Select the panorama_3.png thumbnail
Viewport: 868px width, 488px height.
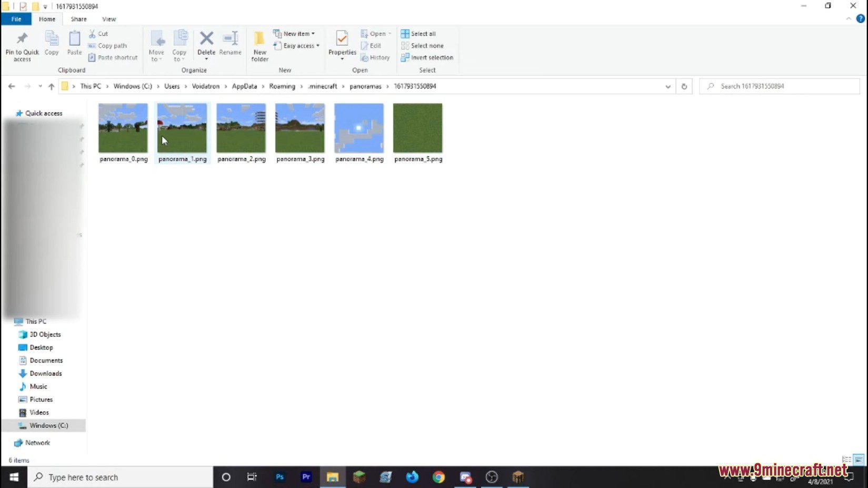tap(300, 128)
